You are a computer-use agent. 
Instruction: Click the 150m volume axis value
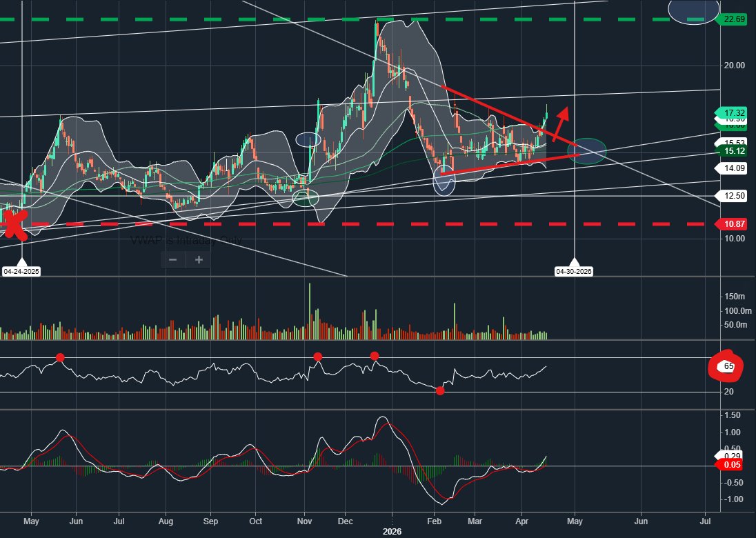pyautogui.click(x=735, y=297)
